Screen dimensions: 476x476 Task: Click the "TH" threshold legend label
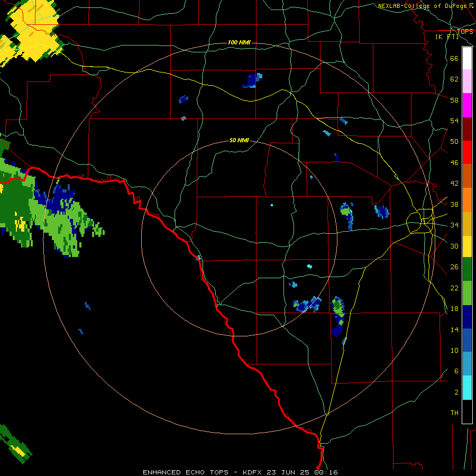pyautogui.click(x=454, y=413)
